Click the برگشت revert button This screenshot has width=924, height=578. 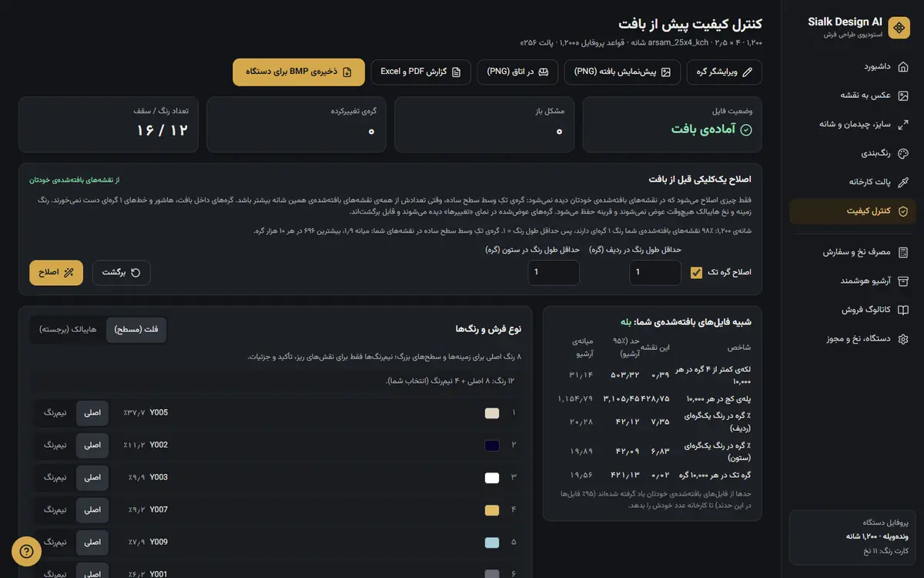click(122, 272)
